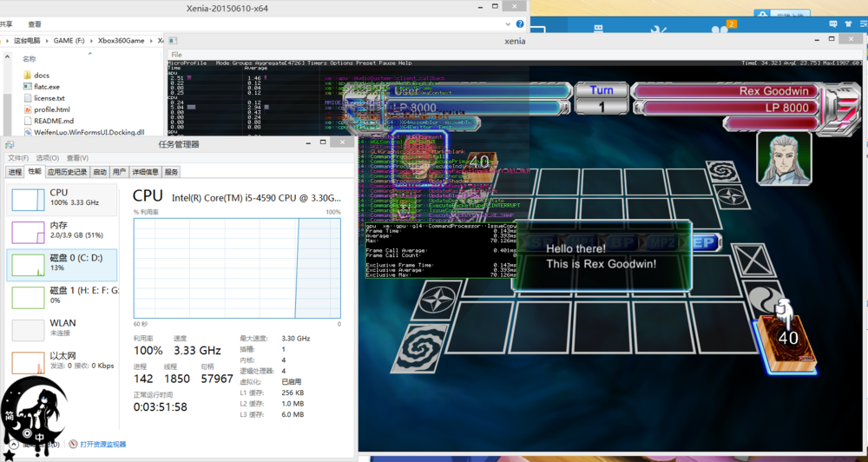Click the shirt skin icon in blue bar

(x=848, y=23)
